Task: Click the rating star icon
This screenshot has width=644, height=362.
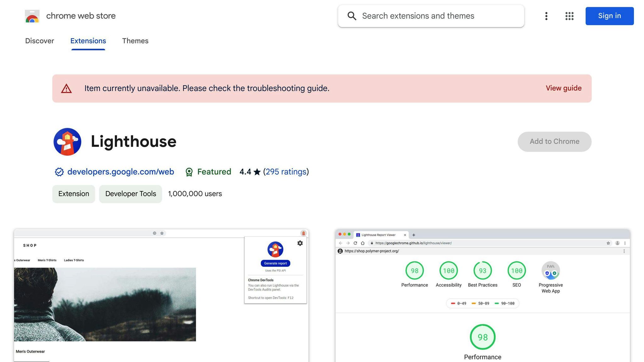Action: click(x=257, y=172)
